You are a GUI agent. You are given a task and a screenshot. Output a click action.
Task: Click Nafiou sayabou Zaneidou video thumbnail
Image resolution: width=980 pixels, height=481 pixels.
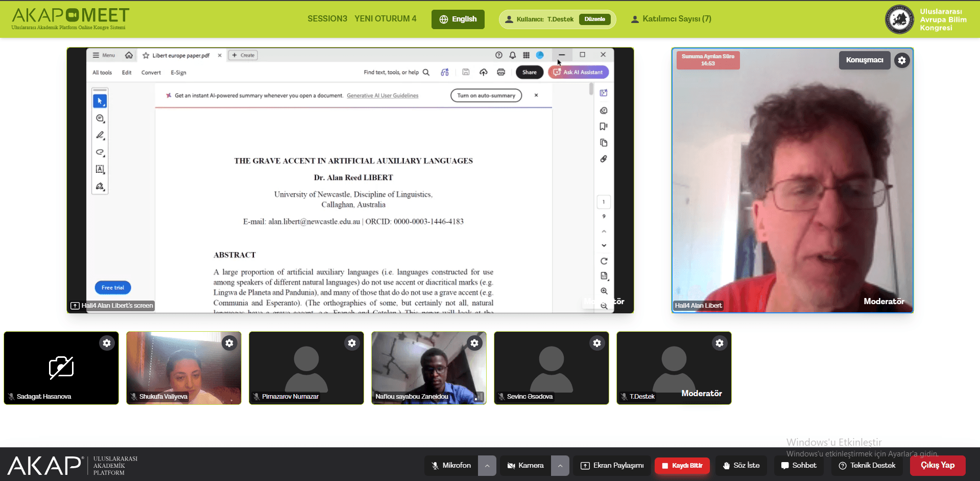[429, 368]
